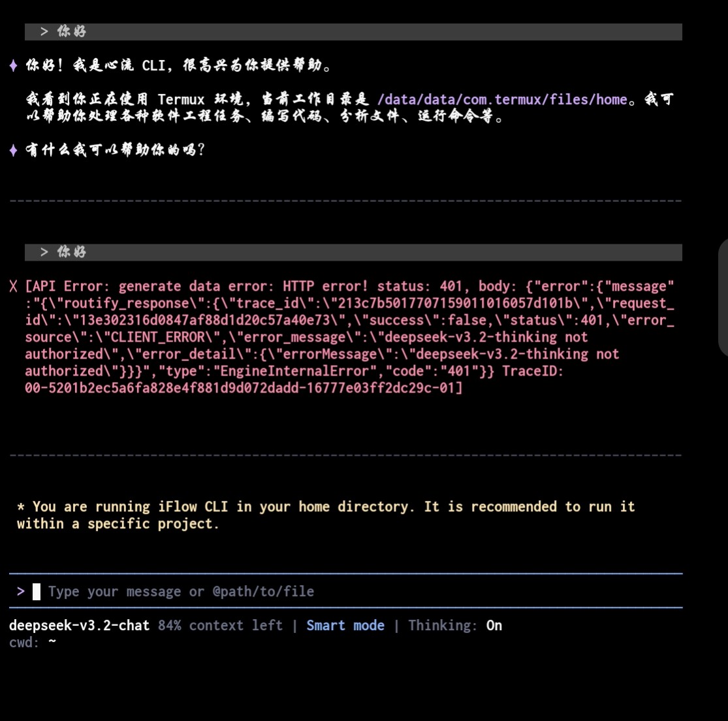Click the red X error icon
728x721 pixels.
click(x=14, y=287)
